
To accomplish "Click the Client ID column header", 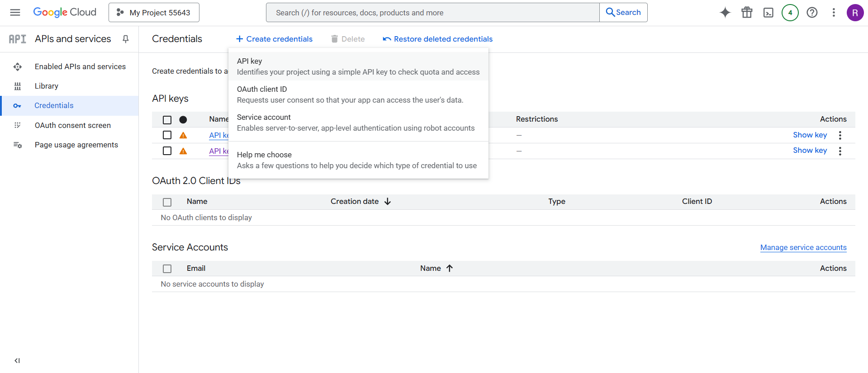I will (697, 201).
